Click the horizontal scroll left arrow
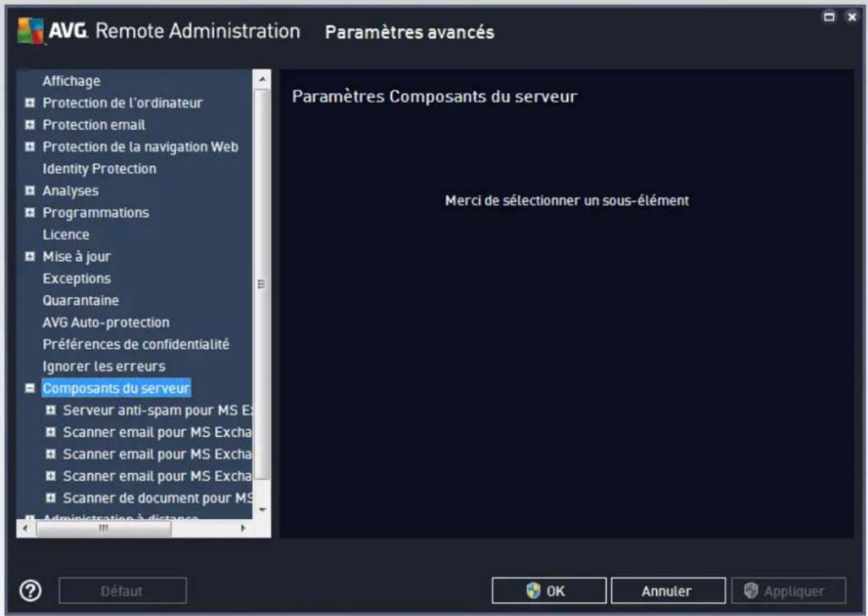This screenshot has height=616, width=868. tap(24, 529)
